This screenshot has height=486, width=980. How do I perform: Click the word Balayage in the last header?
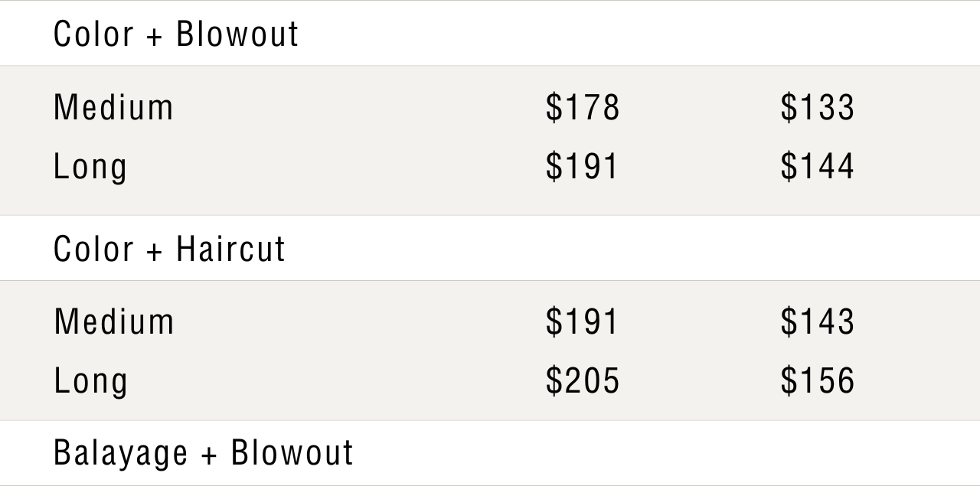pyautogui.click(x=120, y=452)
